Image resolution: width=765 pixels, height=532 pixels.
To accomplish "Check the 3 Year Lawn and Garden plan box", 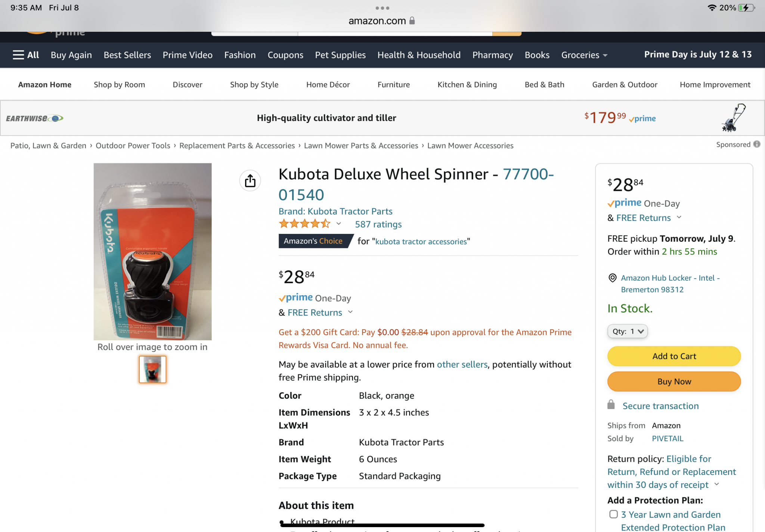I will pyautogui.click(x=613, y=514).
